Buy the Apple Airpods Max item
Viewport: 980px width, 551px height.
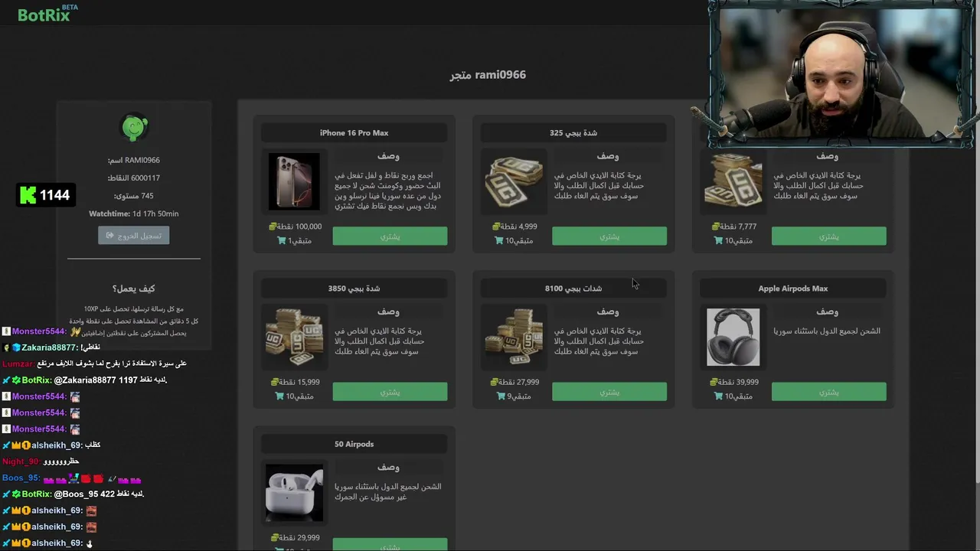coord(829,392)
